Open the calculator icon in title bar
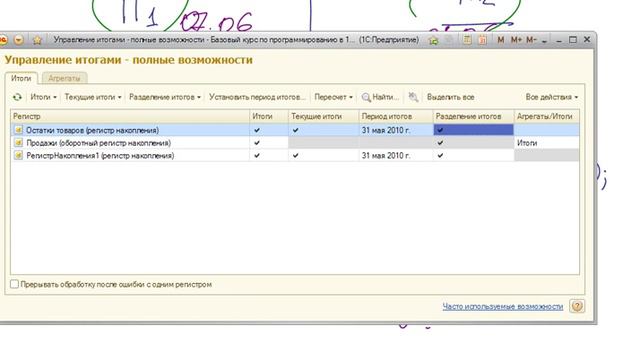 [x=467, y=40]
